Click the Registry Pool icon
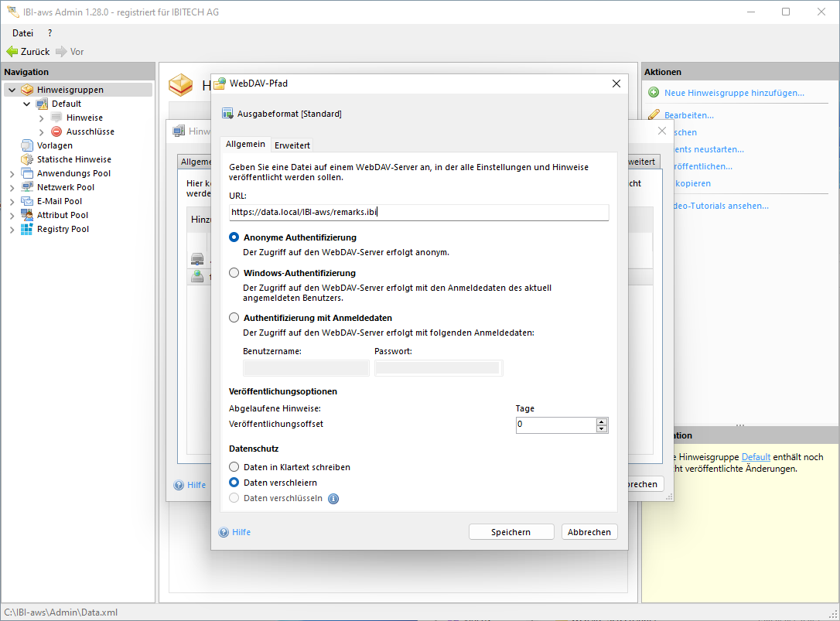The width and height of the screenshot is (840, 621). click(x=27, y=229)
